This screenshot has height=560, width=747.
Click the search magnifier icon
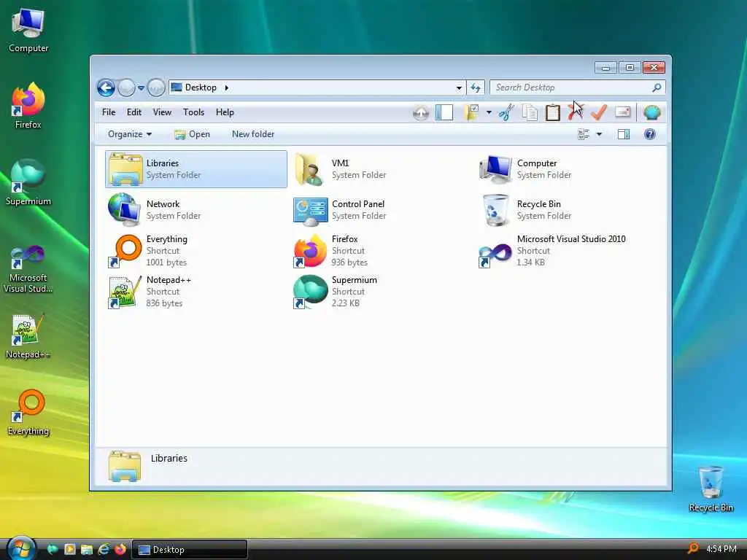657,87
